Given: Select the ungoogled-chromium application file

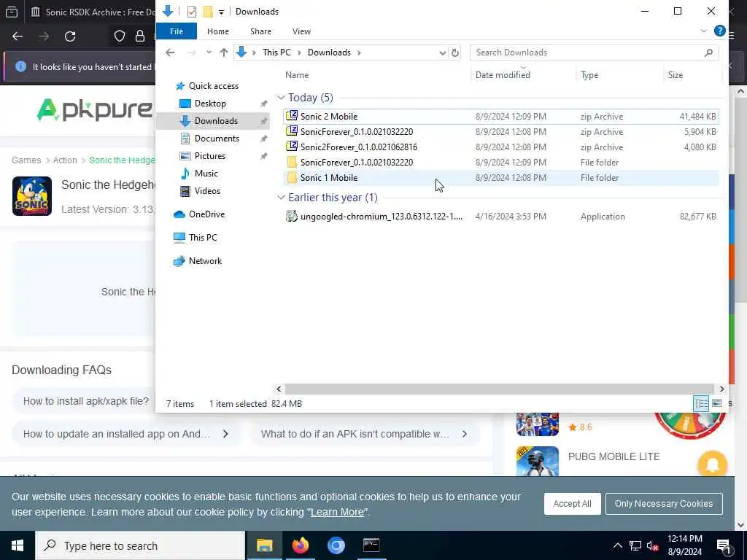Looking at the screenshot, I should tap(500, 216).
